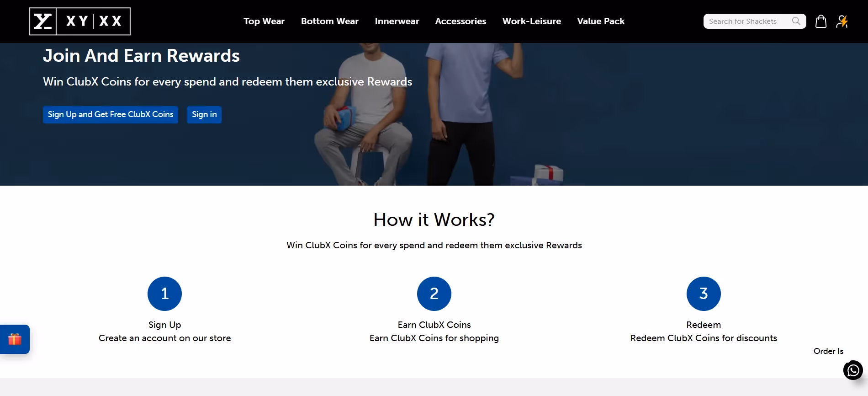
Task: Click the Redeem step label
Action: point(704,325)
